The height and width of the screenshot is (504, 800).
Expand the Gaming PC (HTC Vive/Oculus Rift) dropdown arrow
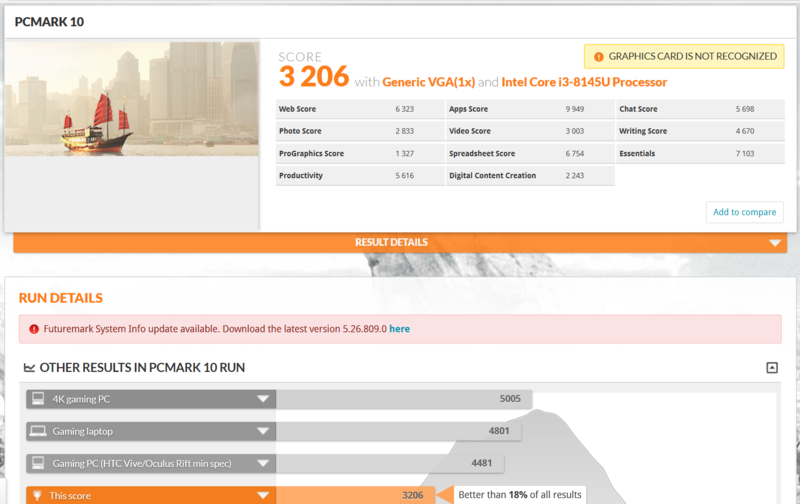[263, 463]
